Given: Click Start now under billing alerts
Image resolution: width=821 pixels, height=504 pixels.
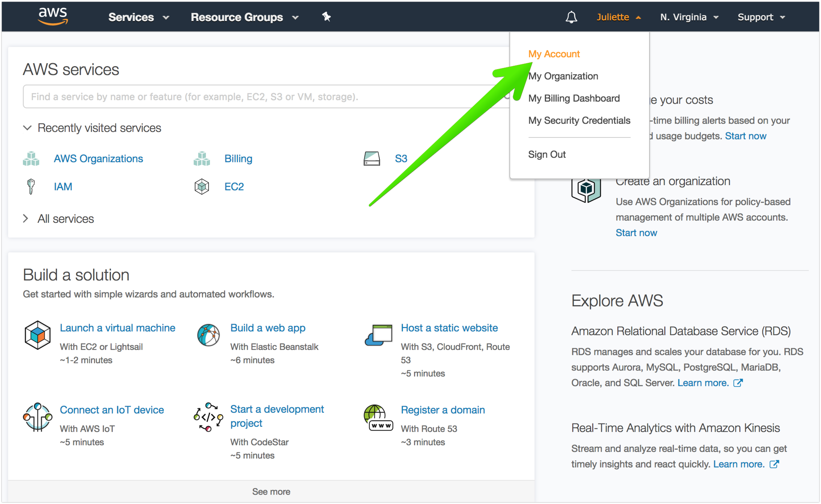Looking at the screenshot, I should pyautogui.click(x=745, y=136).
